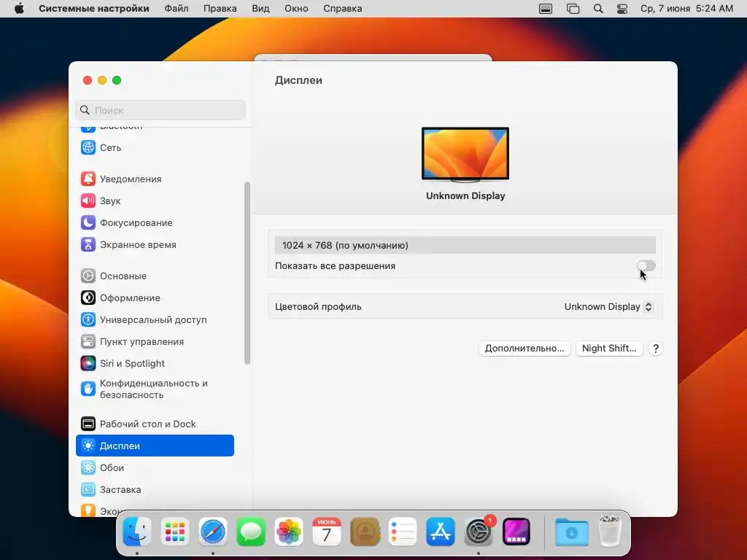The width and height of the screenshot is (747, 560).
Task: Open Contacts app in the Dock
Action: 365,532
